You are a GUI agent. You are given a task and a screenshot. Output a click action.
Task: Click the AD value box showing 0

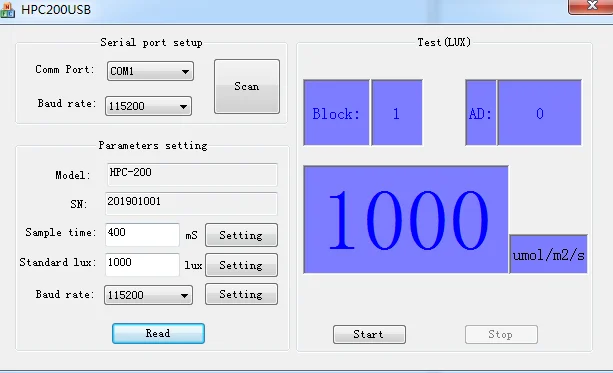(540, 113)
